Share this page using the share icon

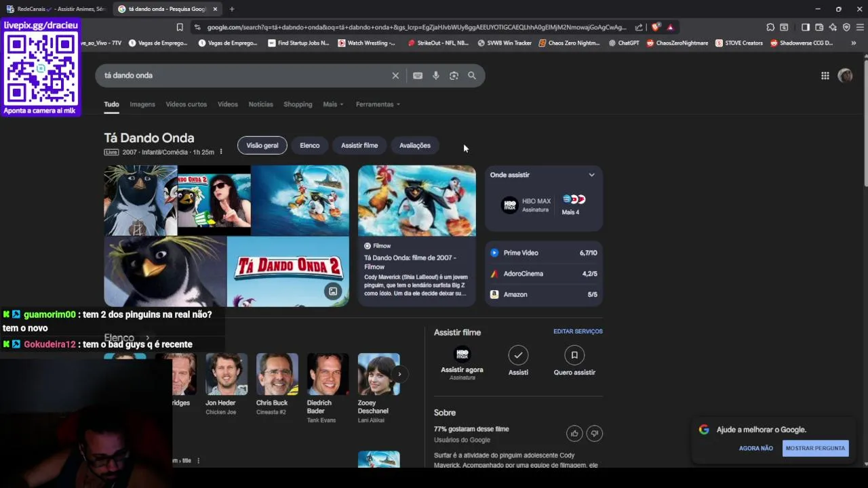pos(639,27)
